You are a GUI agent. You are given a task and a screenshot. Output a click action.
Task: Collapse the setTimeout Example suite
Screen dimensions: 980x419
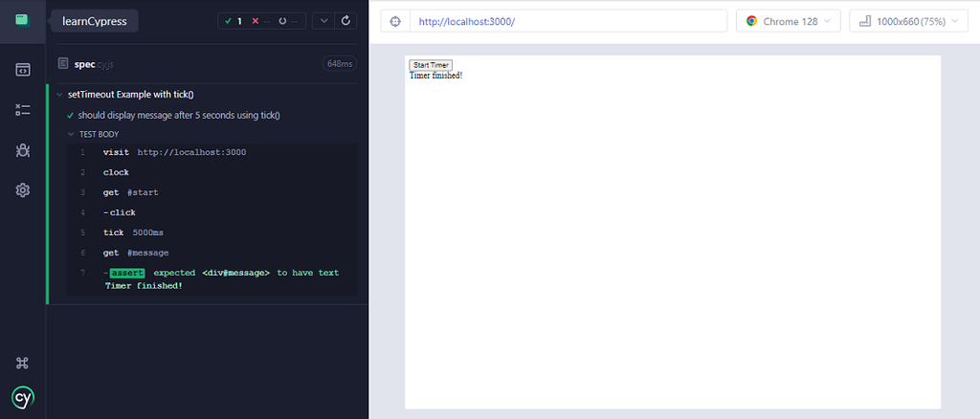click(x=59, y=95)
